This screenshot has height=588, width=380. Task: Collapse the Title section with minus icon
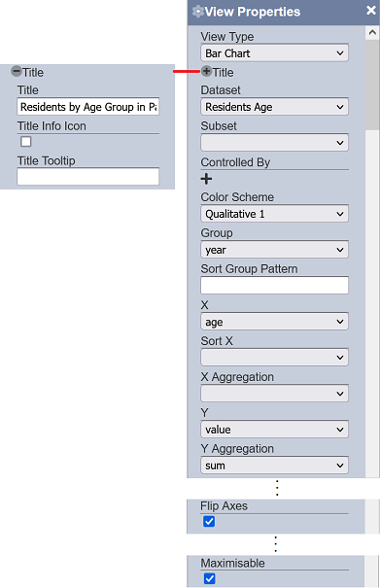pos(17,71)
